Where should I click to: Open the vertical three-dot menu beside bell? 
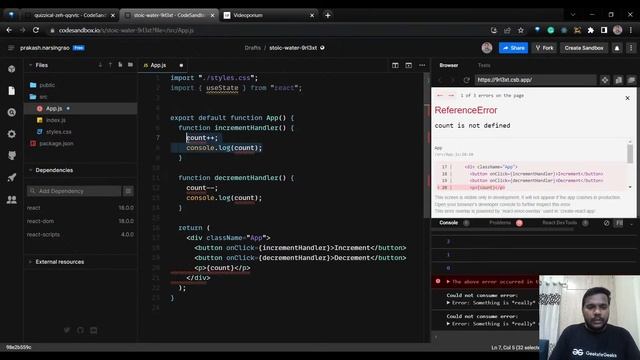(x=631, y=48)
